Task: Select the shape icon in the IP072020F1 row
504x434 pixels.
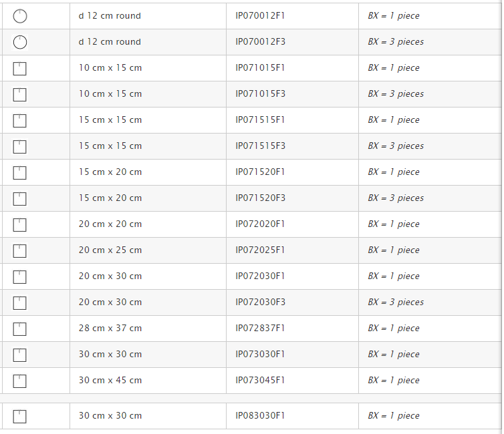Action: tap(20, 224)
